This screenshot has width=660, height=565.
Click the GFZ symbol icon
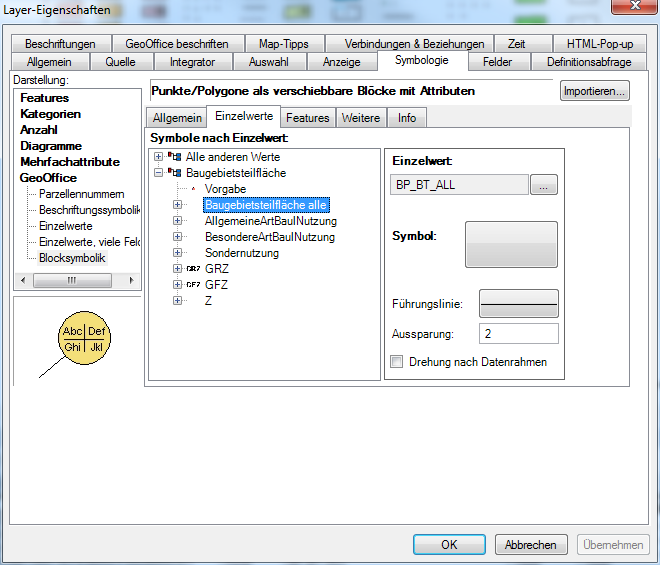pyautogui.click(x=193, y=285)
